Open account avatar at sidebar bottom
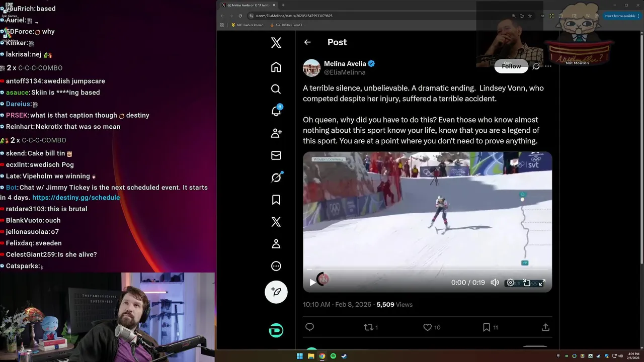Viewport: 644px width, 362px height. tap(276, 330)
